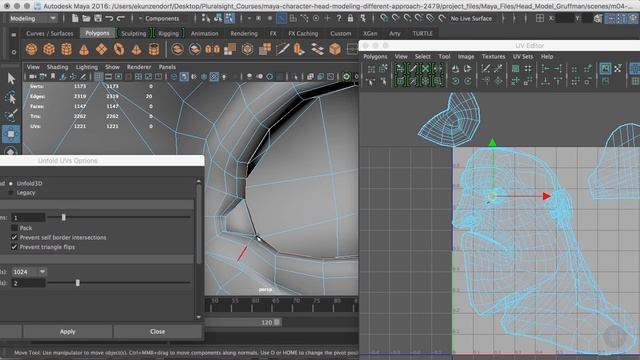Click the new scene file icon
This screenshot has height=360, width=640.
coord(75,18)
